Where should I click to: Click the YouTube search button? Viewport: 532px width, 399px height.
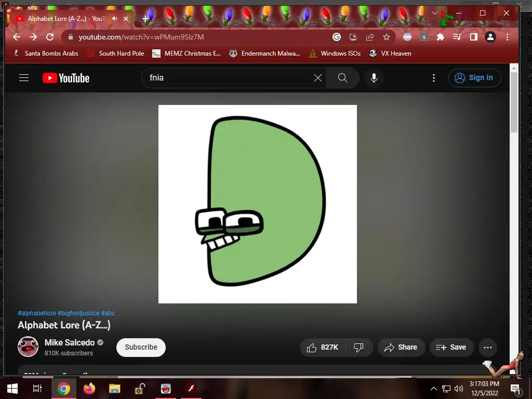click(x=343, y=78)
